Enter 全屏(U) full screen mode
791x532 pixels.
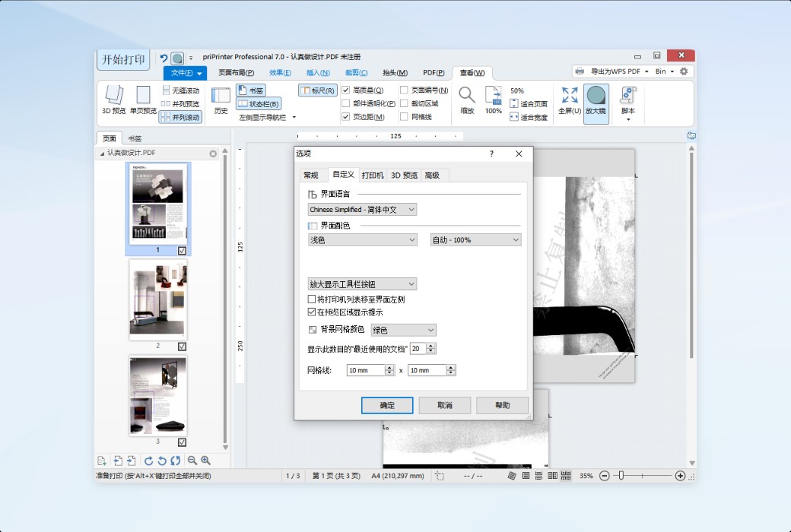coord(570,100)
